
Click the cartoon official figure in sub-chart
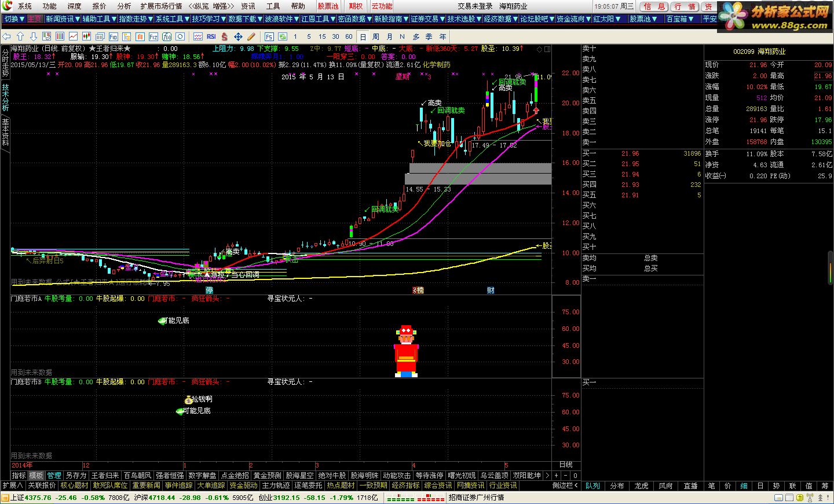(x=406, y=351)
